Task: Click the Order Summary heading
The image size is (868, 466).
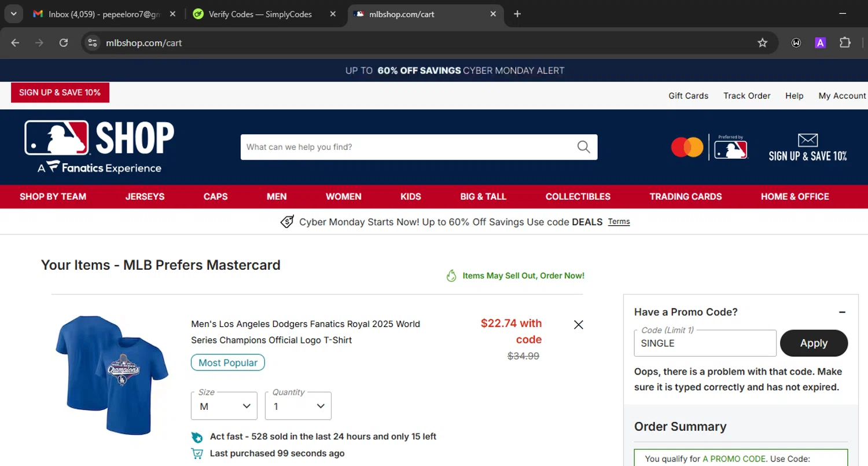Action: tap(681, 427)
